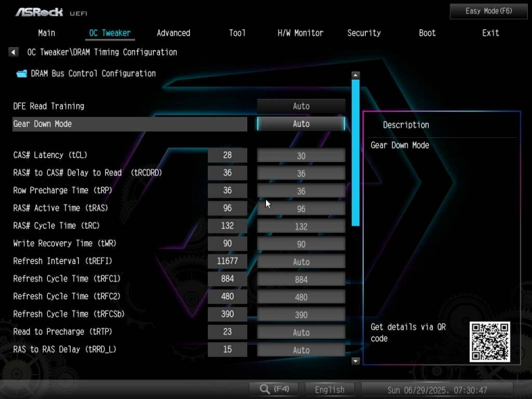Click the scrollbar up arrow
Viewport: 532px width, 399px height.
click(x=355, y=75)
